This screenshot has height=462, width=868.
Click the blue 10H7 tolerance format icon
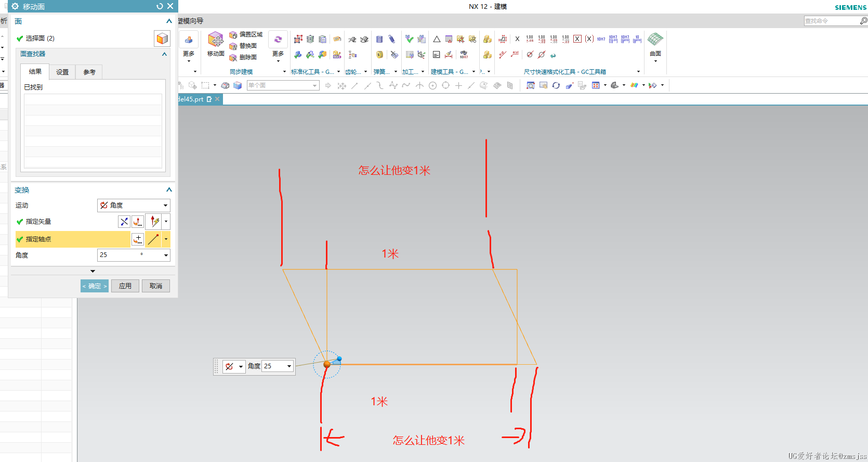tap(601, 39)
